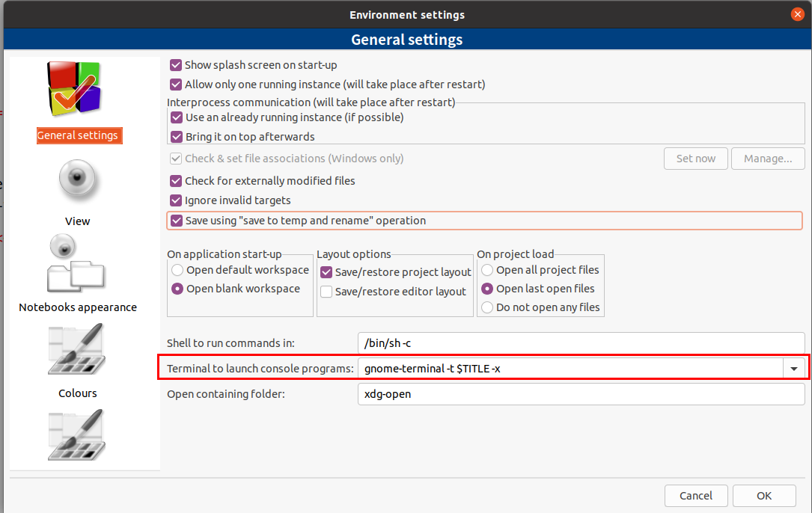Open the View settings icon
This screenshot has height=513, width=812.
(x=78, y=179)
